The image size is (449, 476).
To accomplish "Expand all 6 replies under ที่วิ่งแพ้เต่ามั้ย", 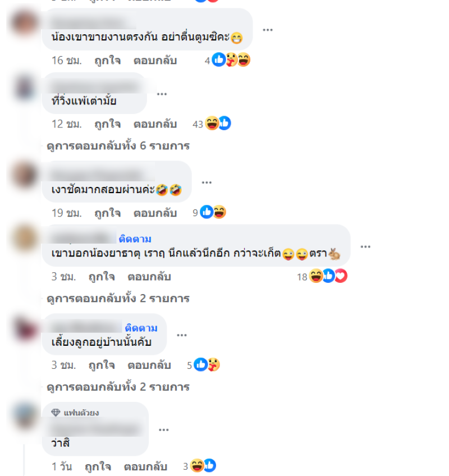I will point(118,146).
